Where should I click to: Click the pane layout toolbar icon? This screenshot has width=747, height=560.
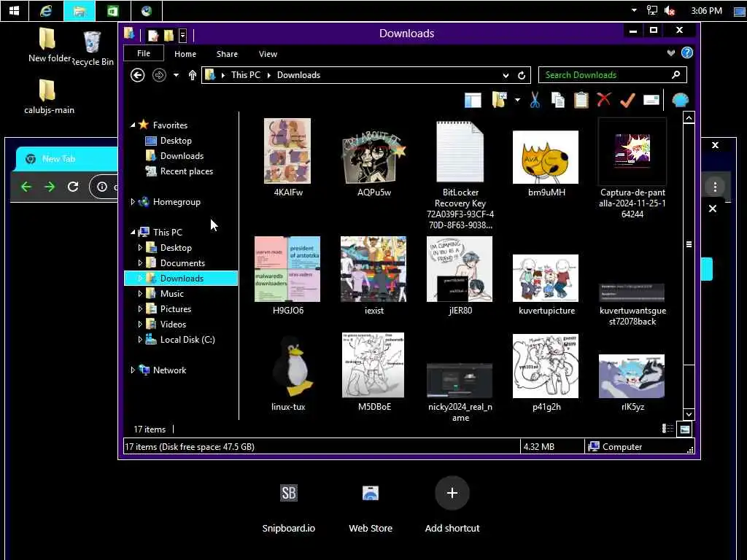click(x=473, y=100)
